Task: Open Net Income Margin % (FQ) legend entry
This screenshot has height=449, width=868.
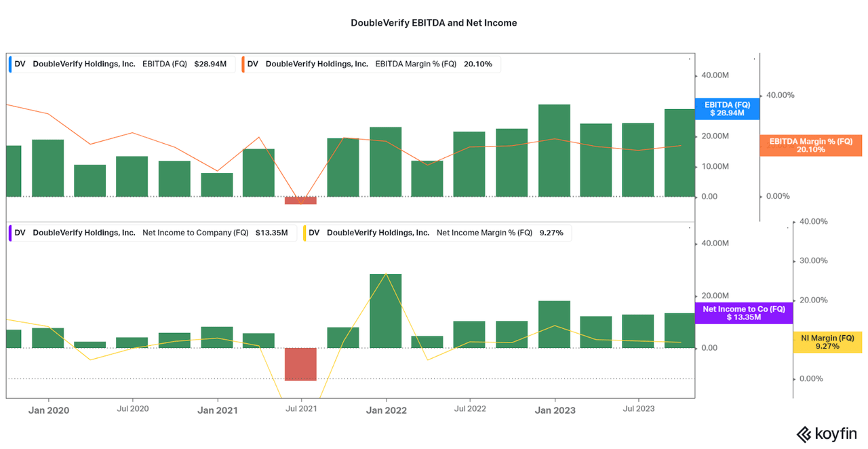Action: tap(437, 233)
